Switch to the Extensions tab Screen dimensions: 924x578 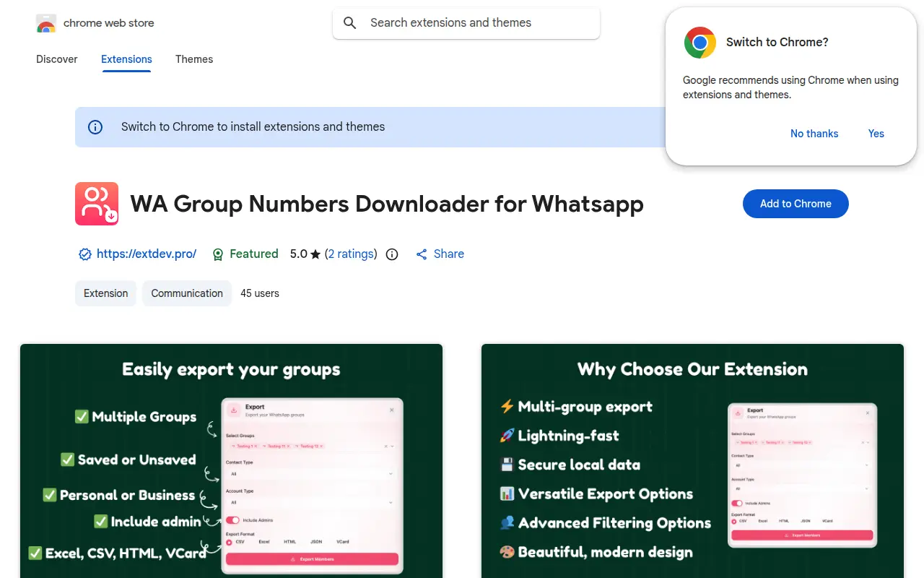click(126, 59)
